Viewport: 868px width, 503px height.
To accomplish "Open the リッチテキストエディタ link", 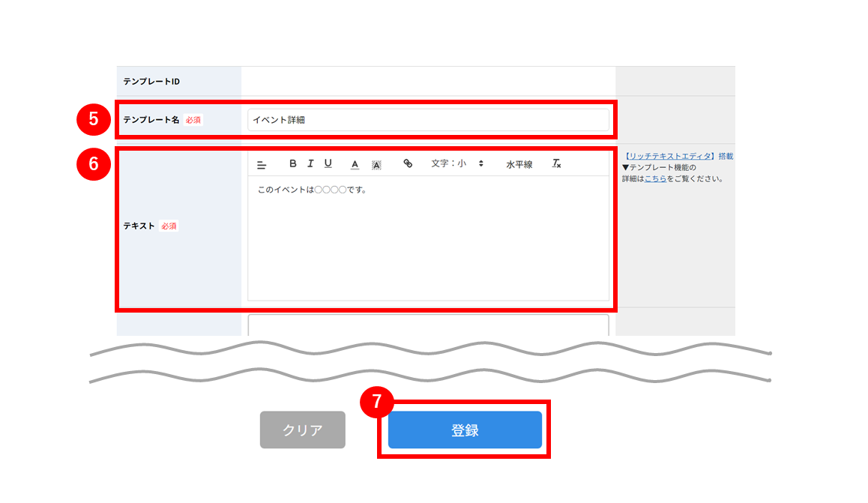I will click(x=670, y=157).
